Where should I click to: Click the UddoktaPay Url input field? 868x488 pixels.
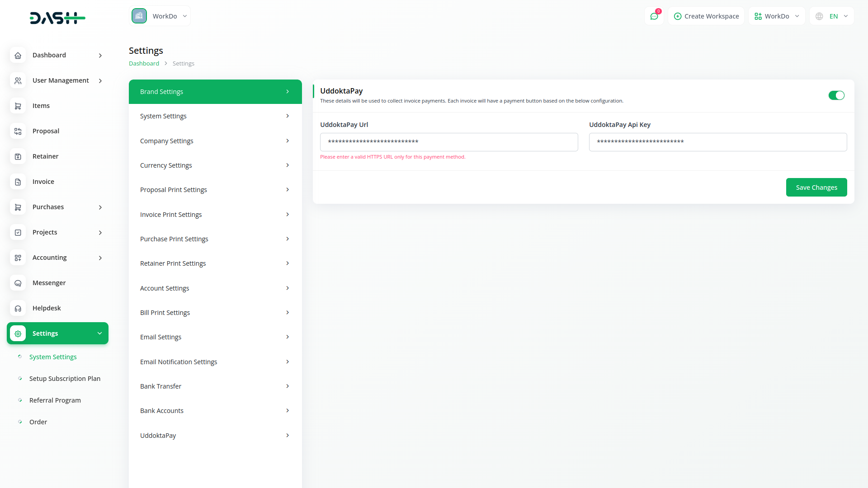pos(449,142)
